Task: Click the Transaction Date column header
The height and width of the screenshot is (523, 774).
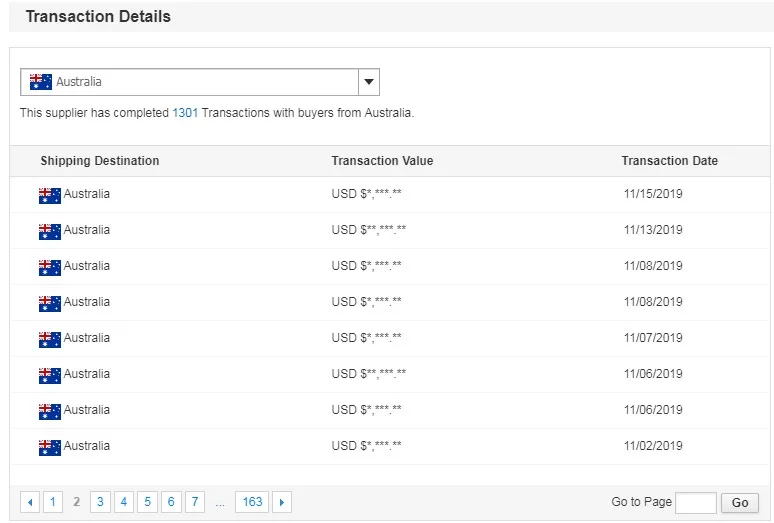Action: tap(669, 161)
